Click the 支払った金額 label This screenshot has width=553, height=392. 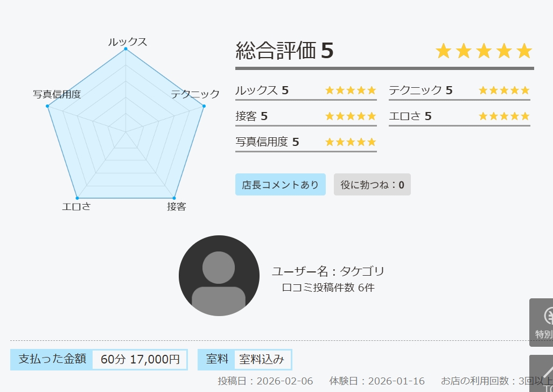[x=52, y=359]
